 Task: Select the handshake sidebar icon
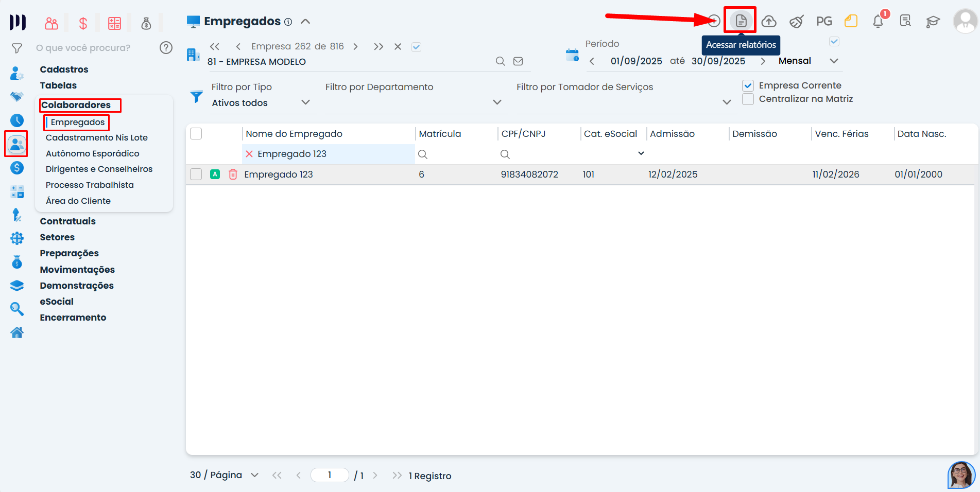click(x=17, y=97)
